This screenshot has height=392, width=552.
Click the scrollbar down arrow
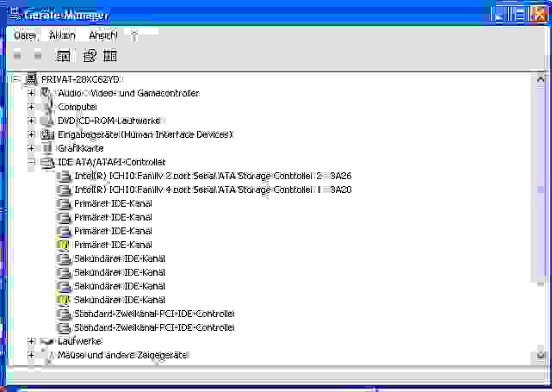[x=541, y=355]
